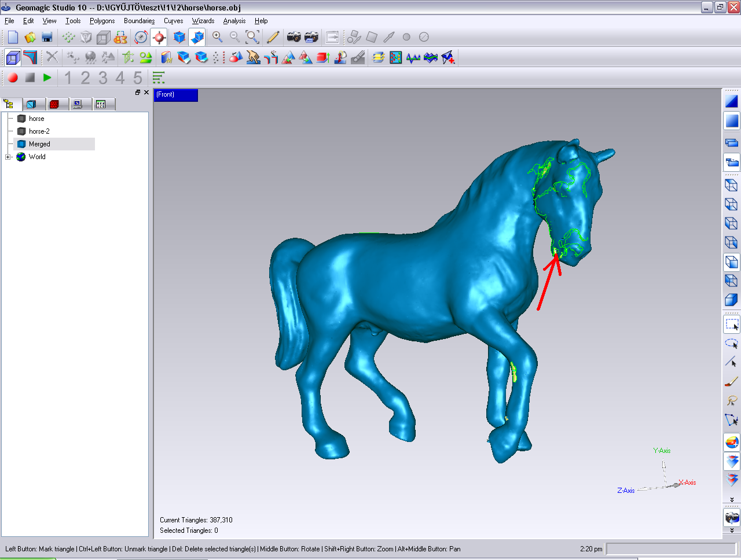Click the blue gradient background swatch
The height and width of the screenshot is (560, 741).
coord(732,121)
